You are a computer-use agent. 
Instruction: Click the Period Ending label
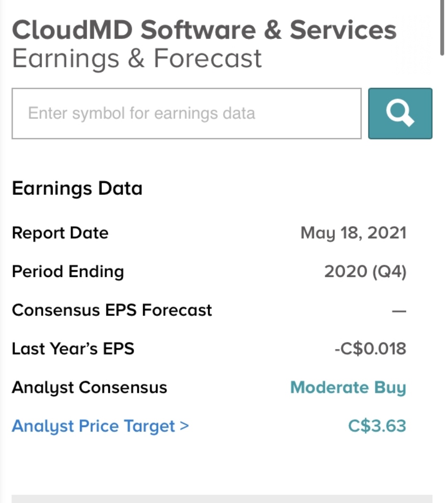[68, 271]
